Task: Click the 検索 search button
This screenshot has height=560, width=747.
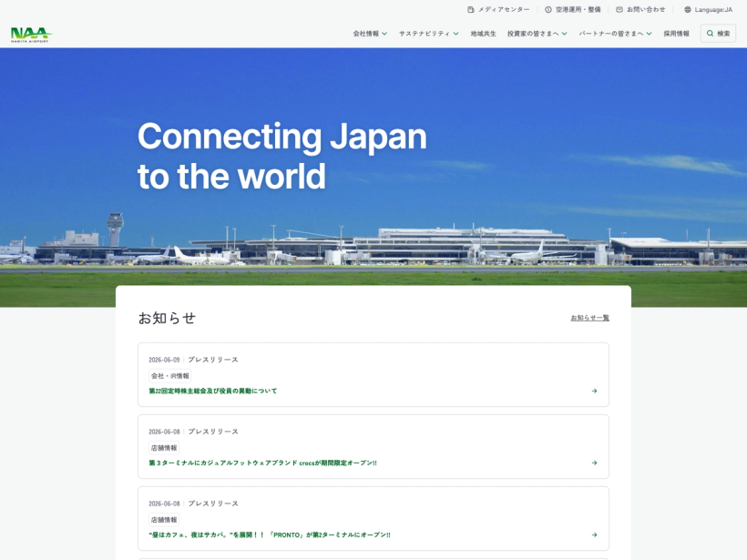Action: pyautogui.click(x=718, y=34)
